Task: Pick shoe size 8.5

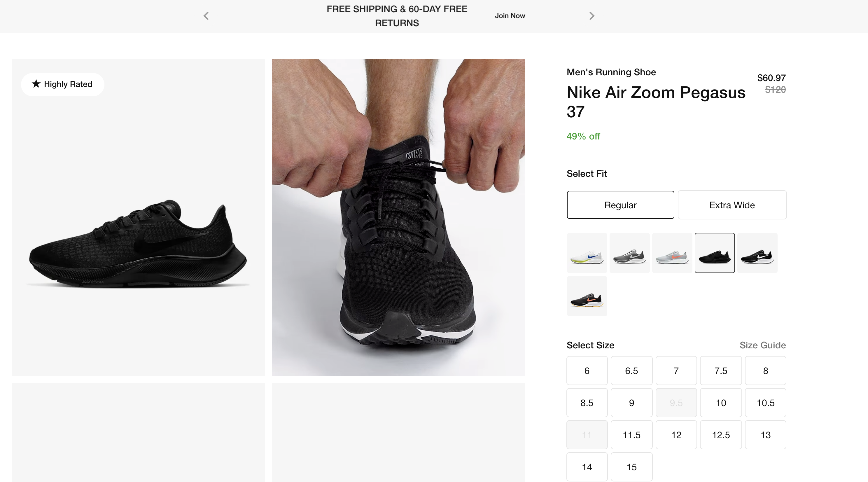Action: pos(587,403)
